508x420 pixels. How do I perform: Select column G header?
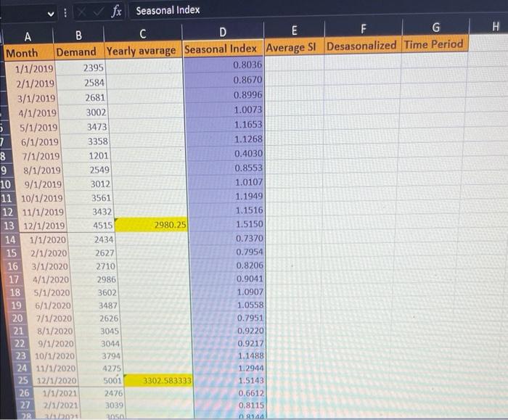[x=435, y=27]
